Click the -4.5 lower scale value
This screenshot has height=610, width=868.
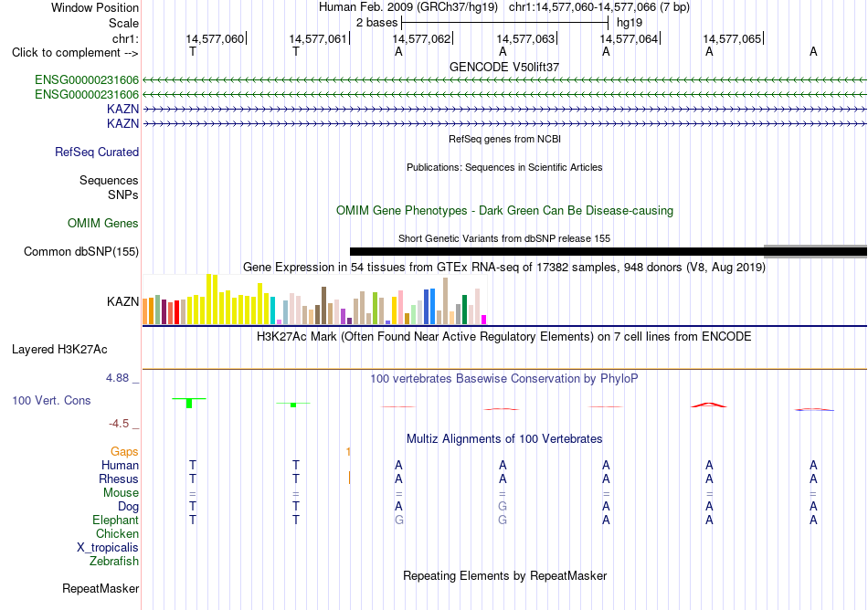pyautogui.click(x=119, y=424)
